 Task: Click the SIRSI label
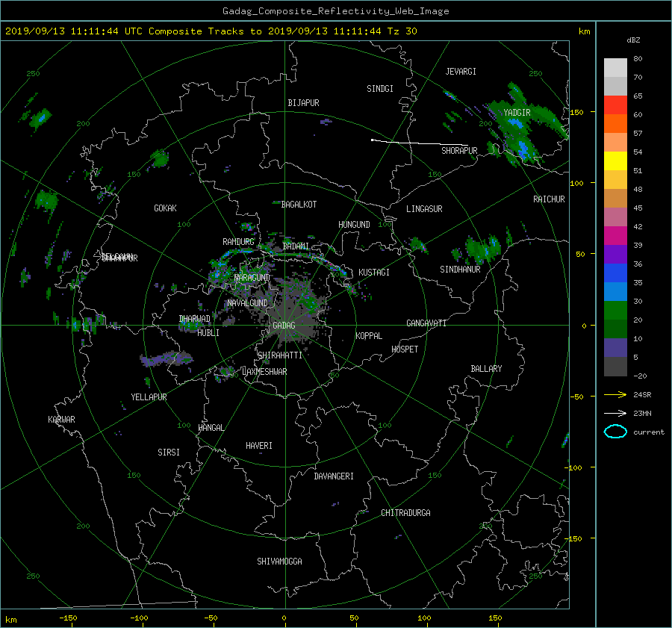169,453
